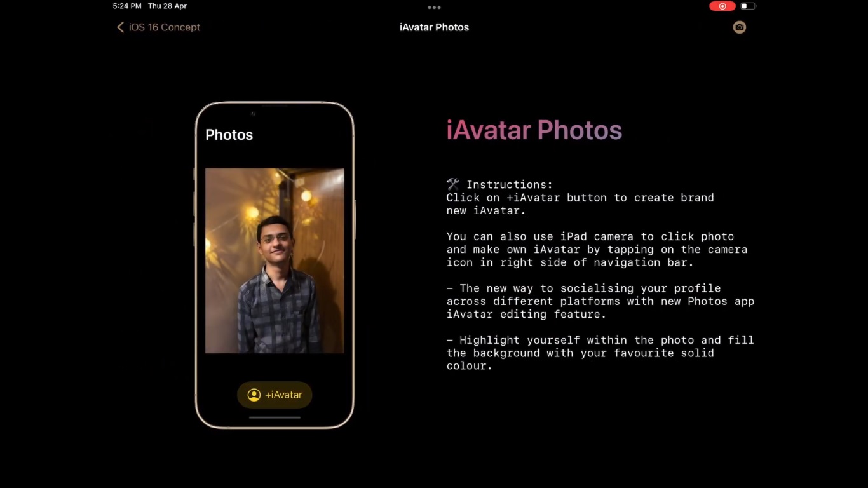Click the "Thu 28 Apr" date text

point(167,6)
